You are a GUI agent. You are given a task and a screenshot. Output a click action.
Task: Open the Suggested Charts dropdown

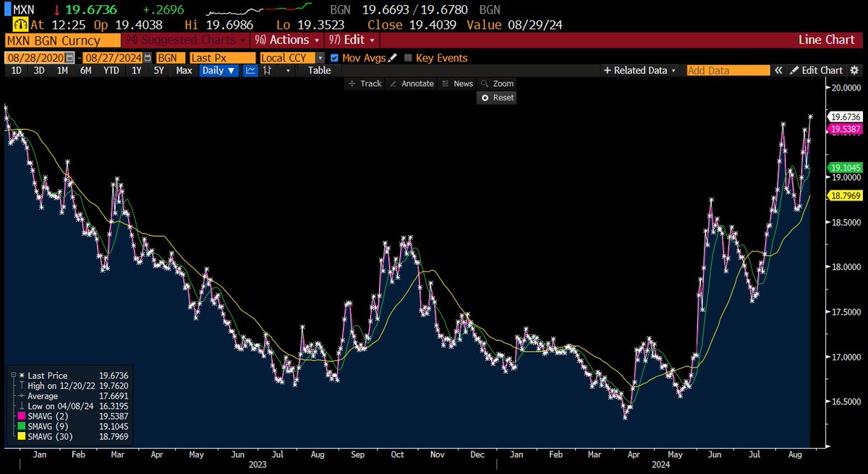coord(186,40)
